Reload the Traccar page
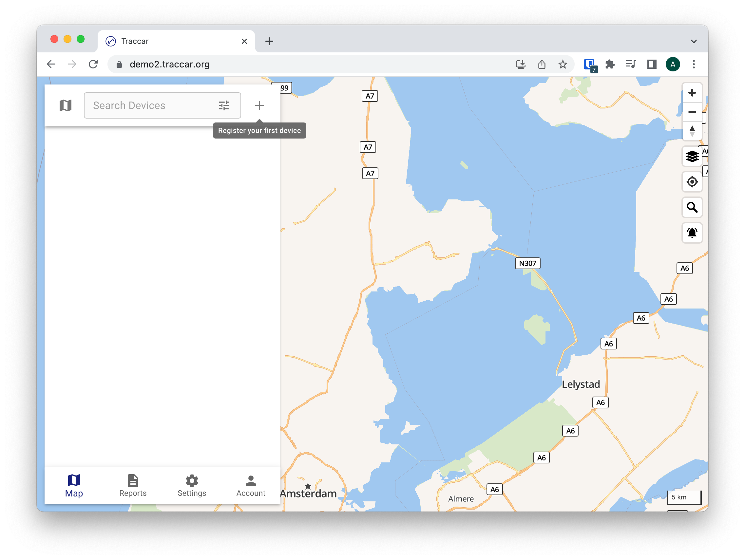Image resolution: width=745 pixels, height=560 pixels. [93, 64]
